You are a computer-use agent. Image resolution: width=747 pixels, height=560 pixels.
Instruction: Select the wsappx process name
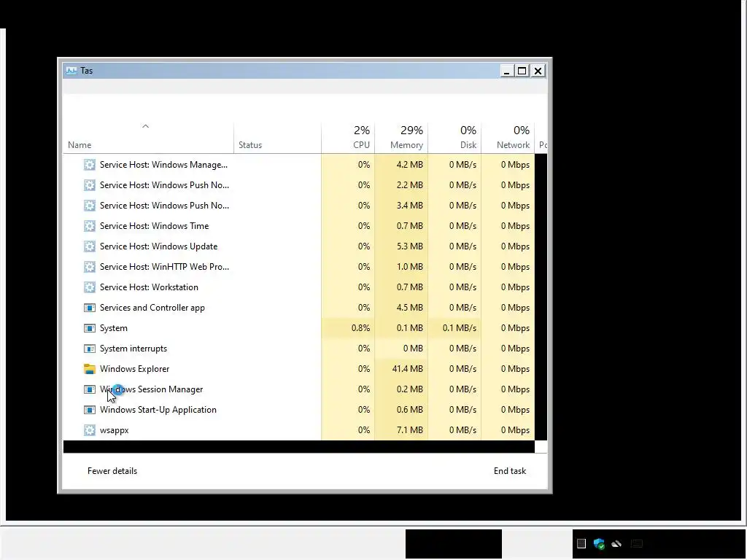[x=114, y=430]
